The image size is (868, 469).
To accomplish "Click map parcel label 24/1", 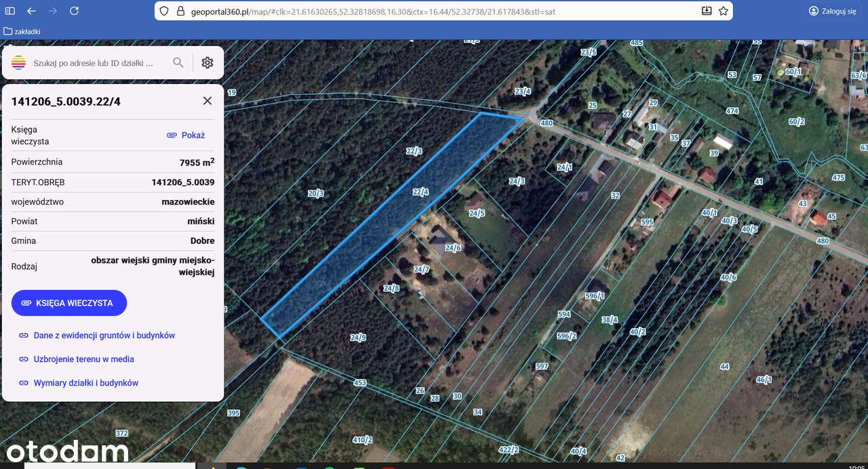I will 564,167.
